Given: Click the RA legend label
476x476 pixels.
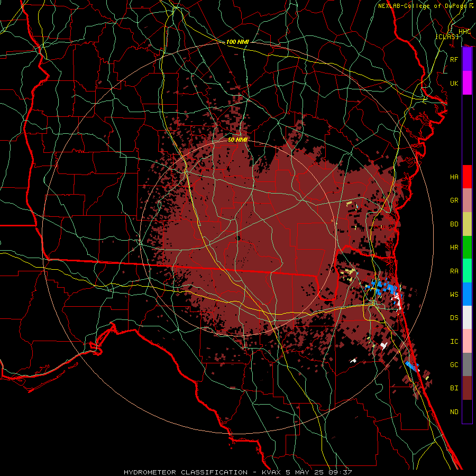Looking at the screenshot, I should pyautogui.click(x=454, y=271).
